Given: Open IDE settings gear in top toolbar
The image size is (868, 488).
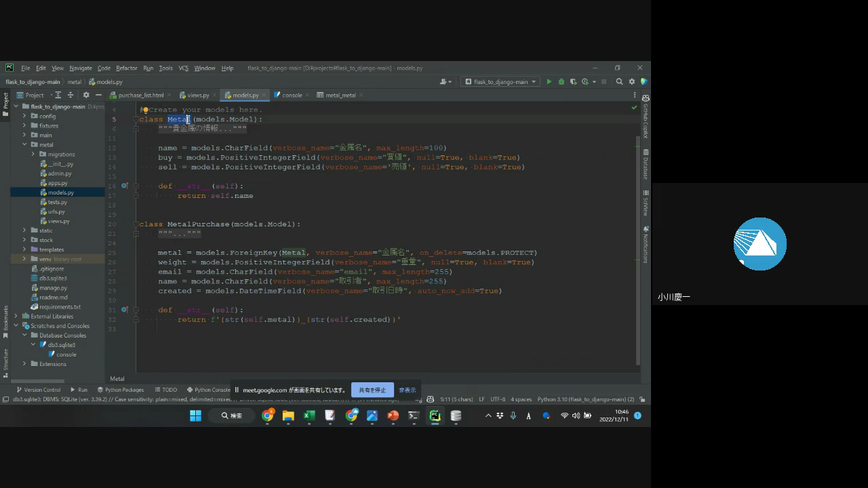Looking at the screenshot, I should coord(632,82).
